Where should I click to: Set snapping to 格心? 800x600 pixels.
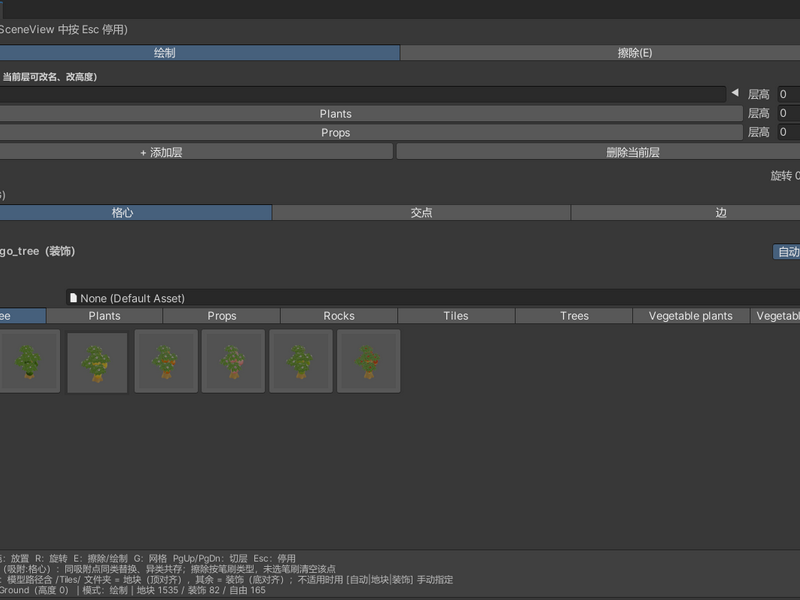click(136, 213)
